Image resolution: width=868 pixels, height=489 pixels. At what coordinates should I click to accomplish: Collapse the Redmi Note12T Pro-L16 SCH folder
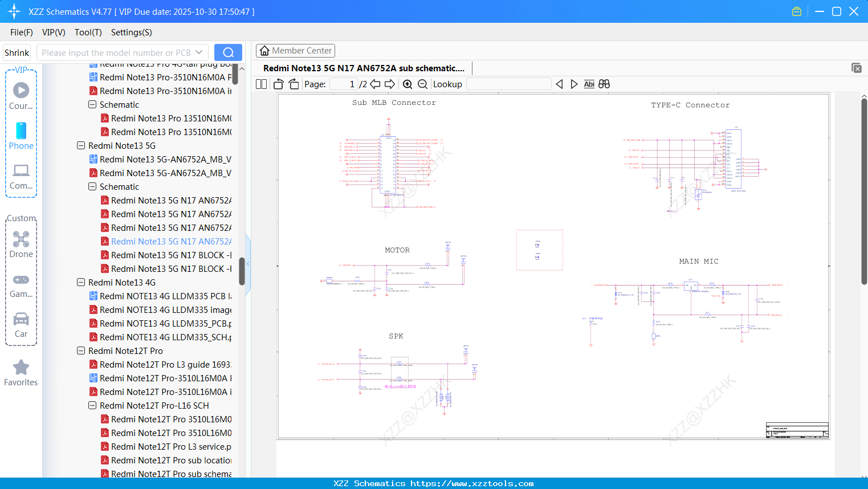click(x=92, y=406)
